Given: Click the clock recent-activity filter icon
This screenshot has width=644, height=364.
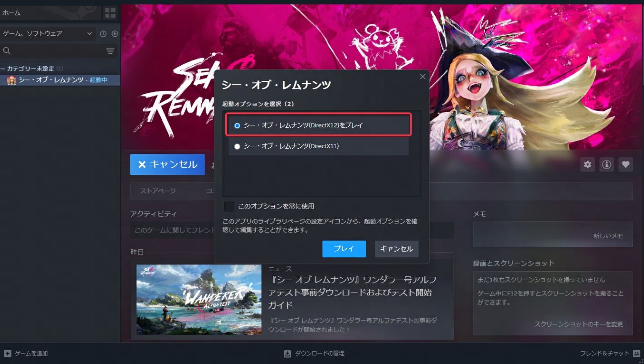Looking at the screenshot, I should (x=103, y=34).
